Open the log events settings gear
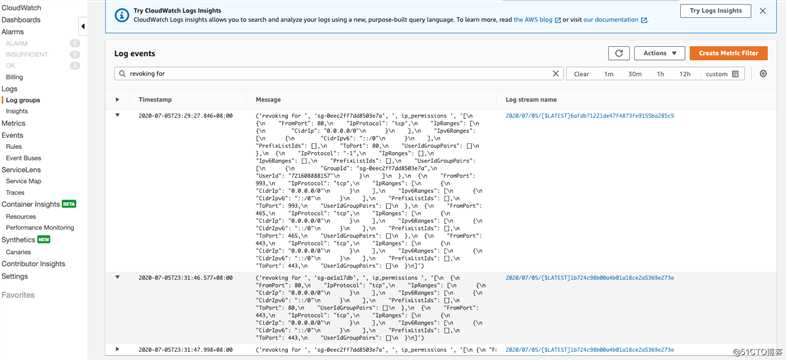 [x=763, y=74]
